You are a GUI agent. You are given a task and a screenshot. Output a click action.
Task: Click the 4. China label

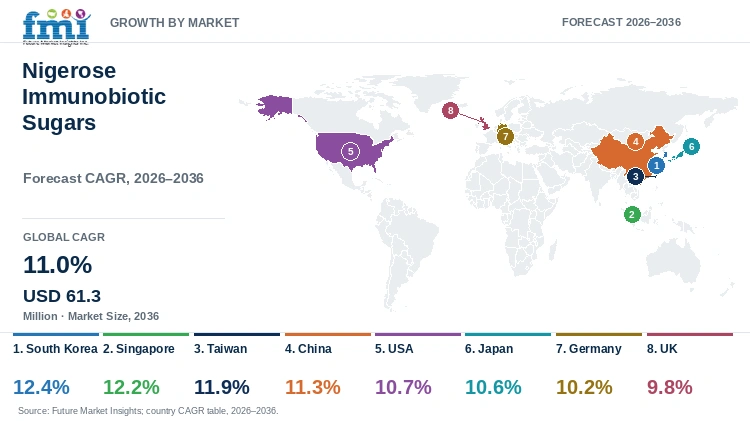click(308, 349)
